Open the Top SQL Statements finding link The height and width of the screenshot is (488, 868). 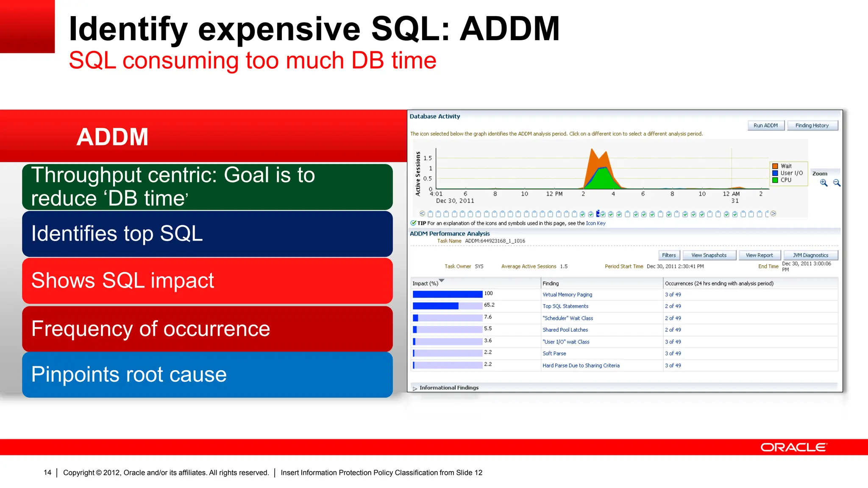(565, 306)
